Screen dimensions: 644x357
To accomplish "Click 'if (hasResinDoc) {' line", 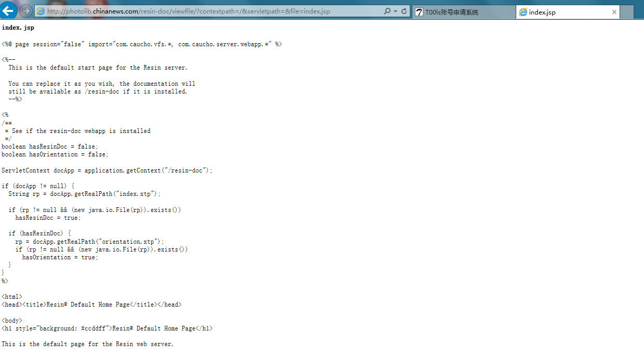I will [39, 233].
